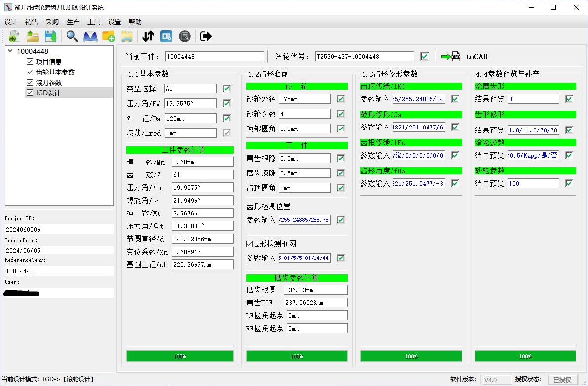The height and width of the screenshot is (386, 588).
Task: Toggle the 砂轮外径 checkbox
Action: click(x=341, y=99)
